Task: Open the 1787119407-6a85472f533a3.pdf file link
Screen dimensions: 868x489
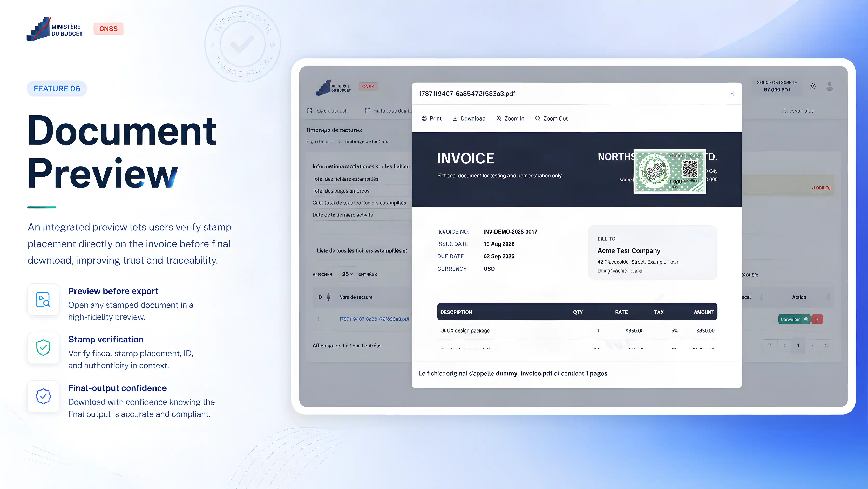Action: pos(374,319)
